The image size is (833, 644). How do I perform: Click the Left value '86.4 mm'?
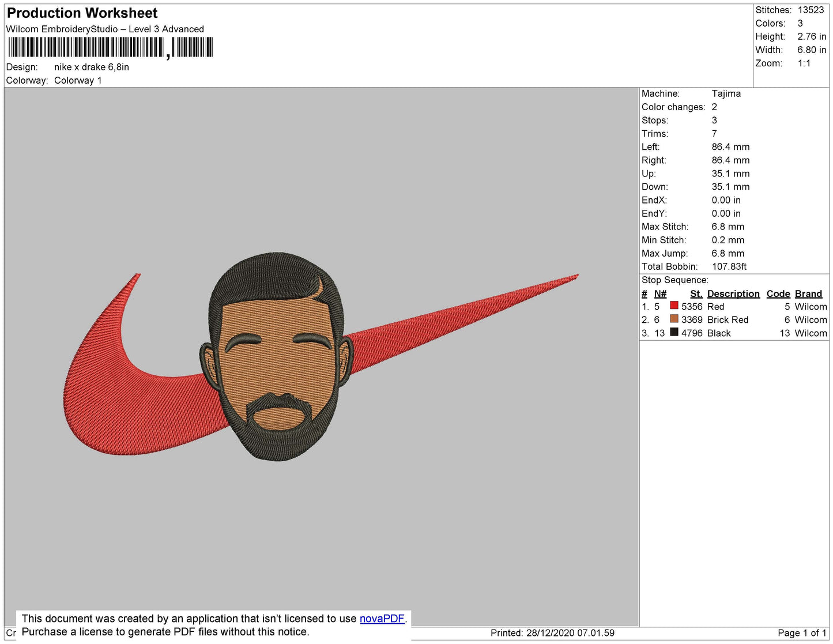(730, 147)
